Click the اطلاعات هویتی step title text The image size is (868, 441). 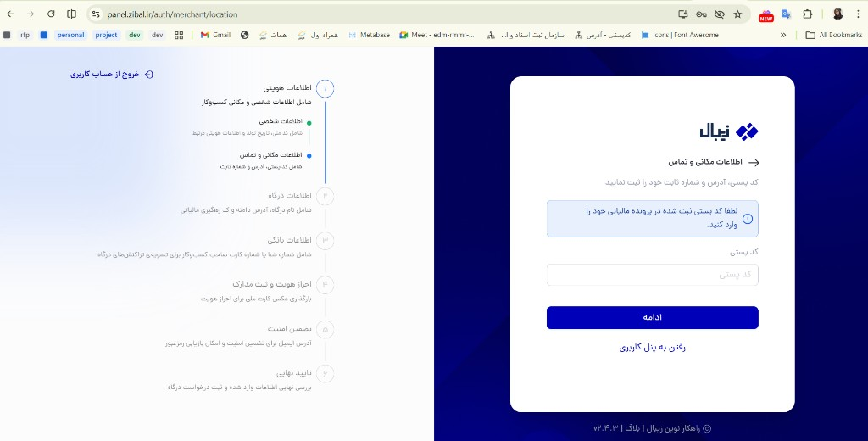[x=287, y=87]
